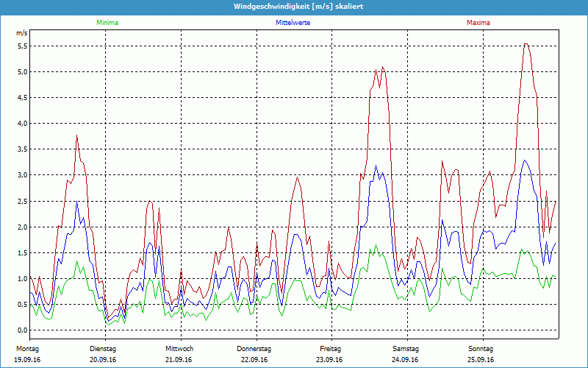Viewport: 588px width, 368px height.
Task: Click the red Maxima peak on Montag
Action: [77, 135]
